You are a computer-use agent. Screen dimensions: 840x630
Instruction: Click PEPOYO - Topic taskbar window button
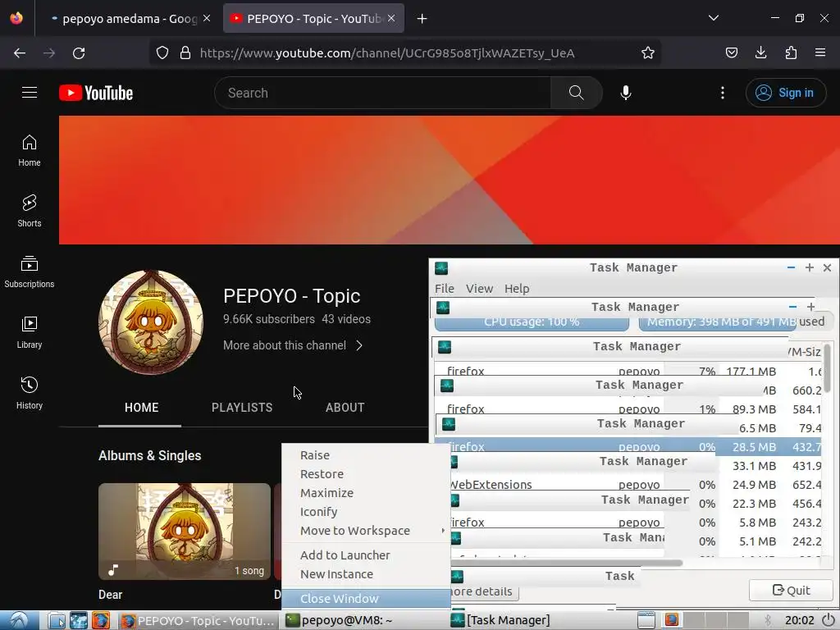(x=199, y=620)
